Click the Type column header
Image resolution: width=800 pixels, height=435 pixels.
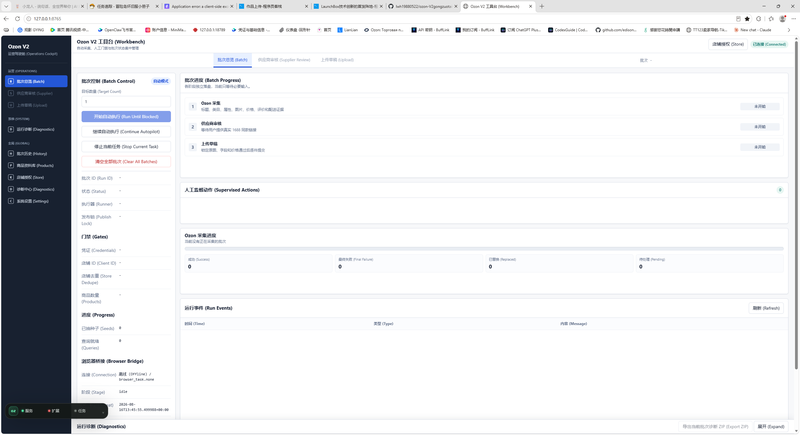tap(383, 324)
